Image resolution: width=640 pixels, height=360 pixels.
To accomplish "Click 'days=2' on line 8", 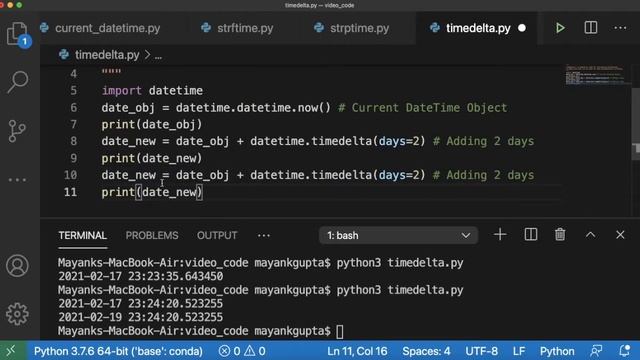I will 399,141.
